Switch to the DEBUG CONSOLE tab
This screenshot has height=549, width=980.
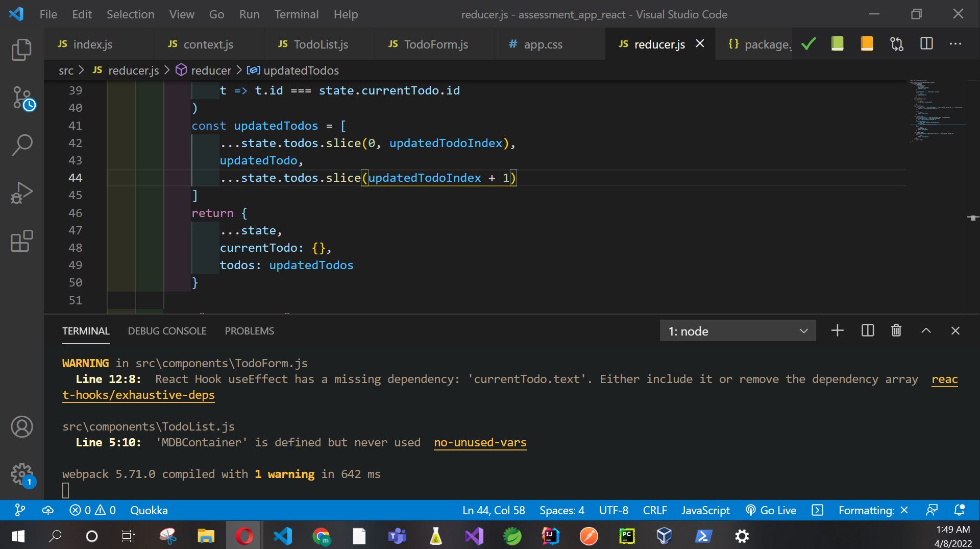point(167,330)
